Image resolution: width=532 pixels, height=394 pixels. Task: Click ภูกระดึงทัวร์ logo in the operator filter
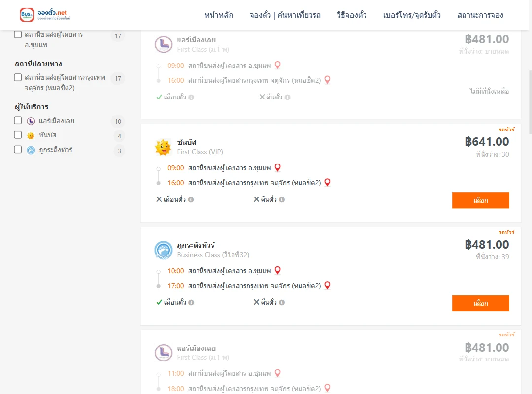(x=31, y=150)
